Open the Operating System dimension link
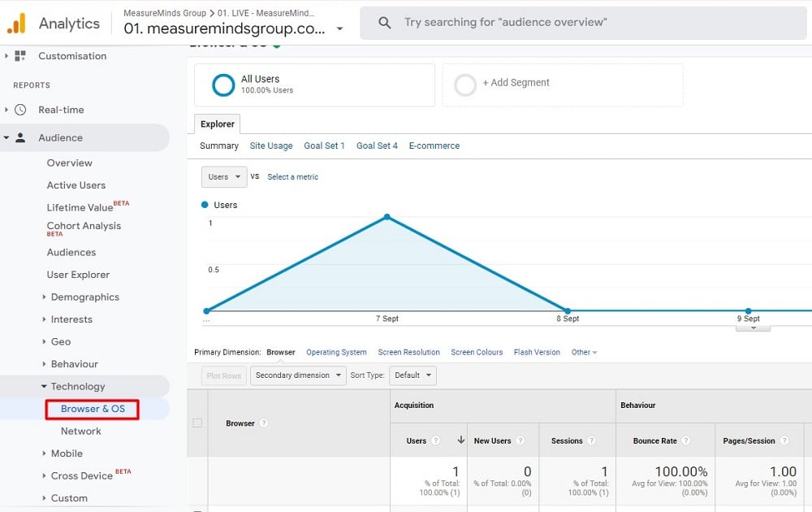The image size is (812, 512). 336,352
